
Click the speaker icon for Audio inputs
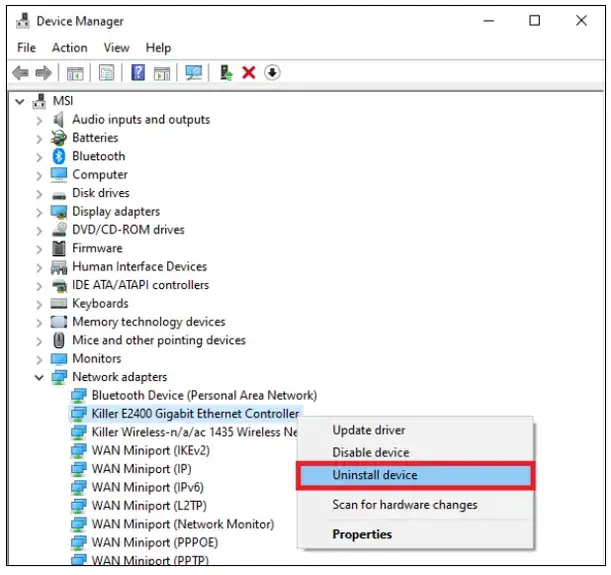coord(58,119)
